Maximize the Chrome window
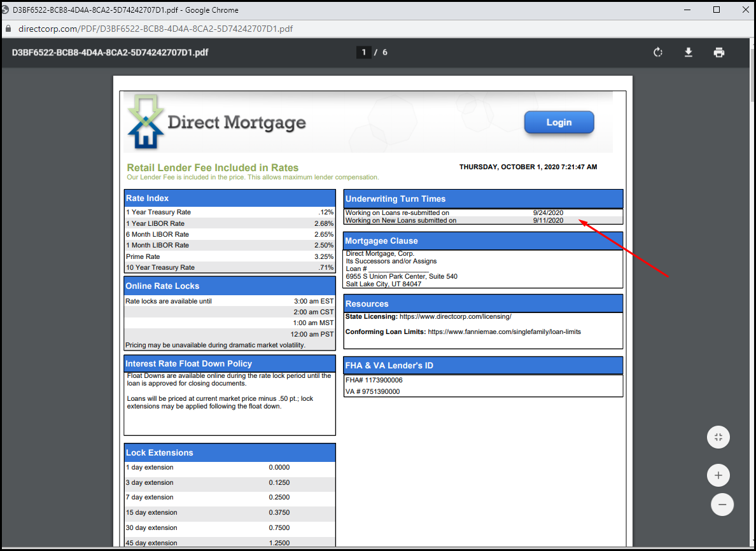 coord(717,10)
